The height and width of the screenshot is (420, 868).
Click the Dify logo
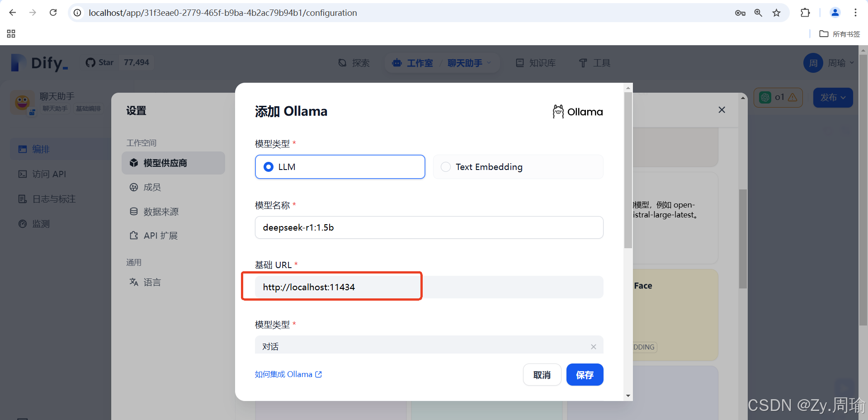coord(39,63)
